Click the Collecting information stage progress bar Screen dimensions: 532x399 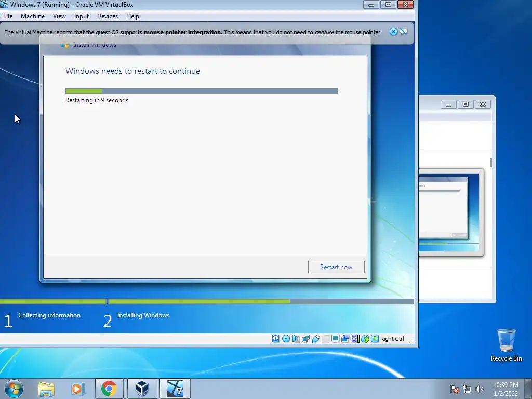(x=53, y=301)
